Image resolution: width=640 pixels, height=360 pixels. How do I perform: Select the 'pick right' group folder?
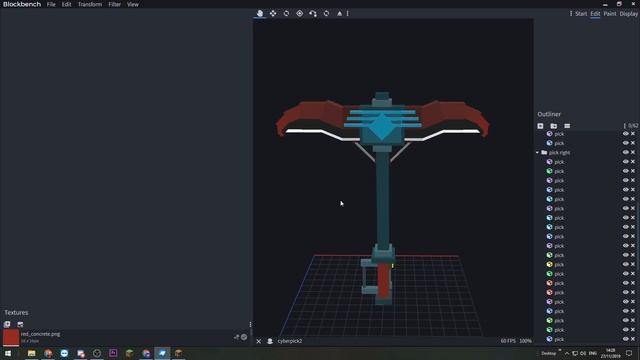pyautogui.click(x=544, y=153)
